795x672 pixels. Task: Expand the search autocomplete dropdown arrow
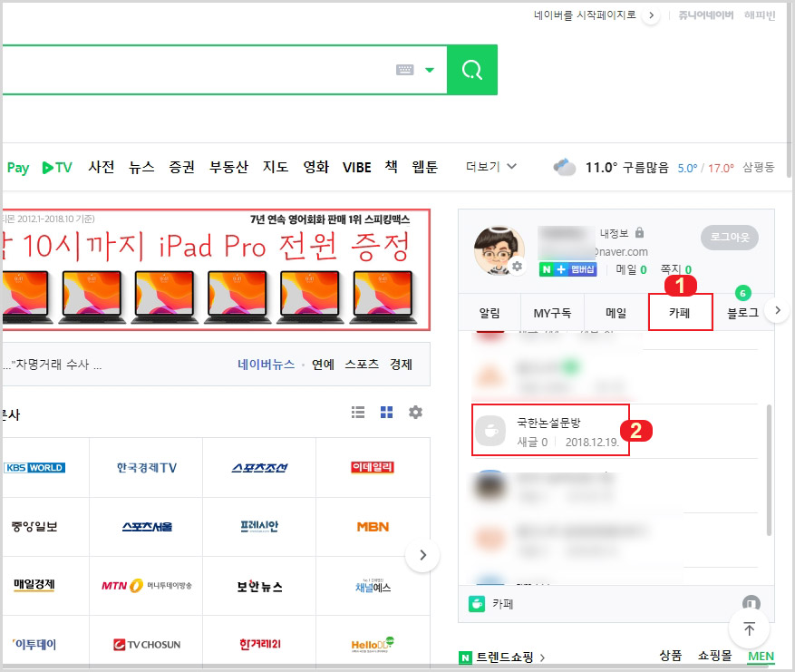click(x=430, y=70)
